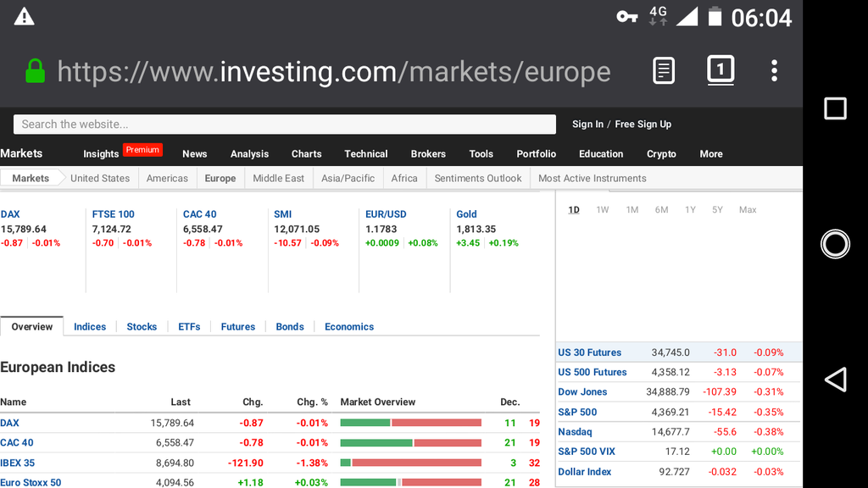This screenshot has width=868, height=488.
Task: Tap the battery status icon
Action: [x=715, y=17]
